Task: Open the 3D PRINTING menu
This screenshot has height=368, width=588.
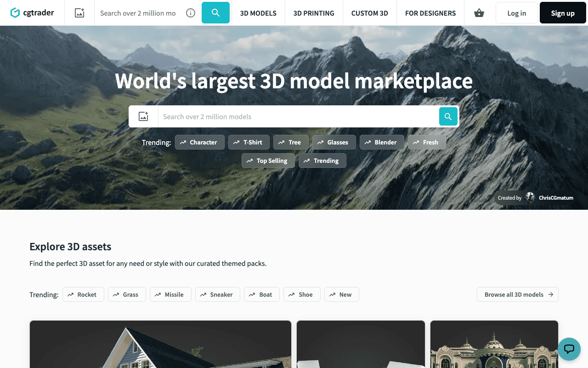Action: pyautogui.click(x=314, y=13)
